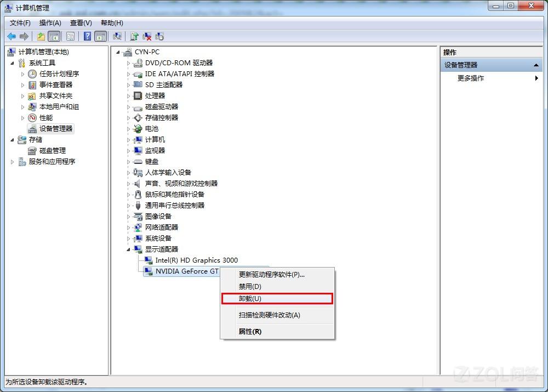
Task: Click the blue Back arrow in toolbar
Action: click(x=12, y=36)
